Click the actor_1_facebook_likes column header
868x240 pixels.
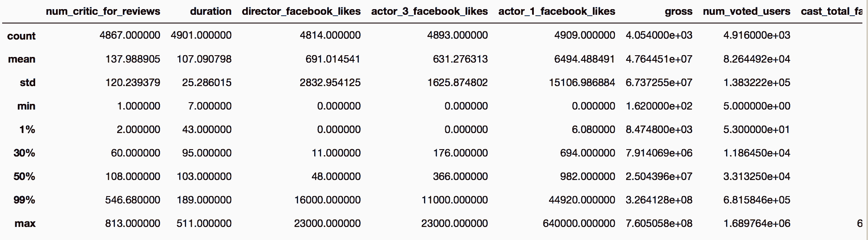coord(556,11)
